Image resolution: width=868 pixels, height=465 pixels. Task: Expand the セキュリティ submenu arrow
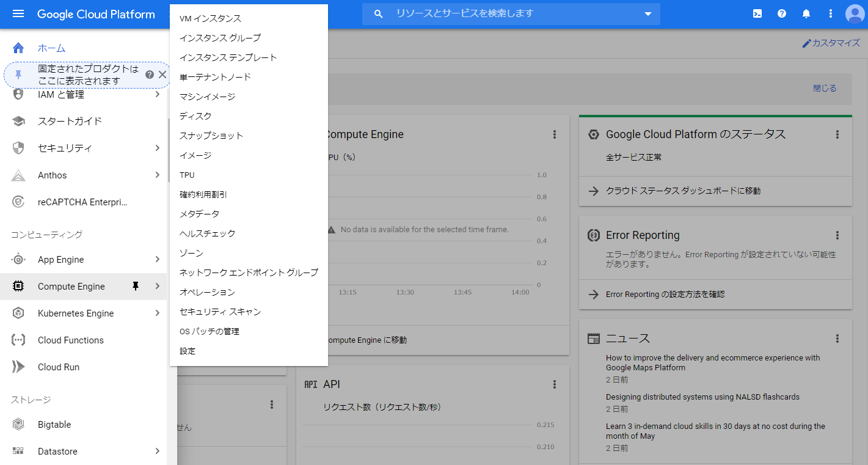[157, 148]
